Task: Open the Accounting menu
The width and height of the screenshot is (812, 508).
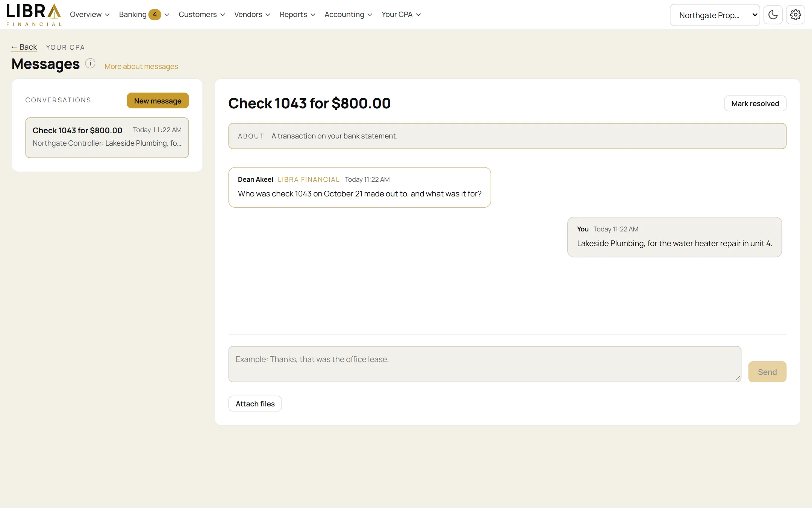Action: 348,14
